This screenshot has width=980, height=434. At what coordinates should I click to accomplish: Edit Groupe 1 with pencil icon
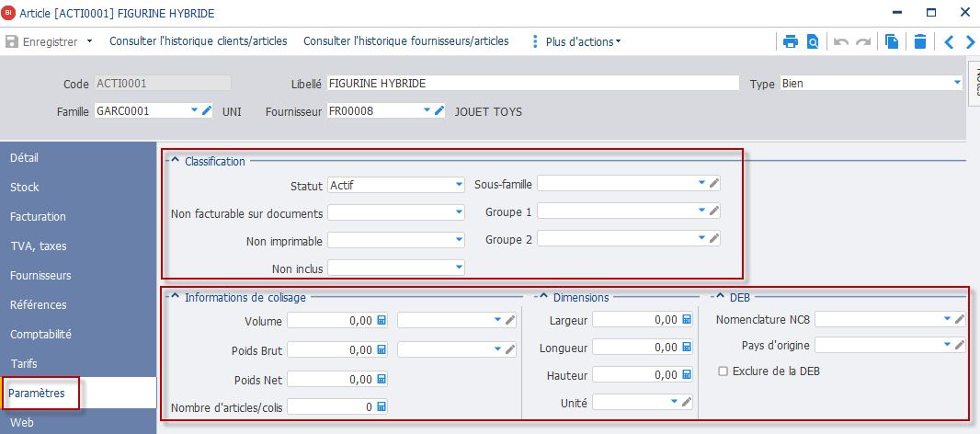(713, 211)
